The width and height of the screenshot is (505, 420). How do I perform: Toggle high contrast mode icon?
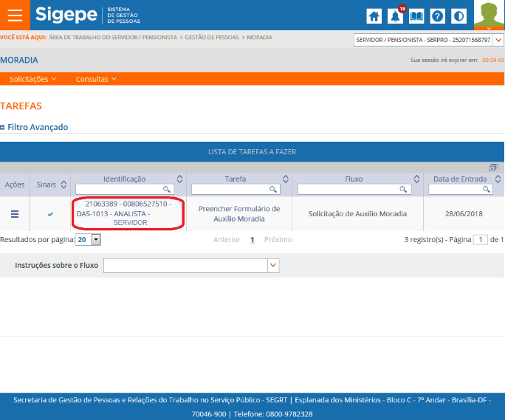pyautogui.click(x=458, y=16)
